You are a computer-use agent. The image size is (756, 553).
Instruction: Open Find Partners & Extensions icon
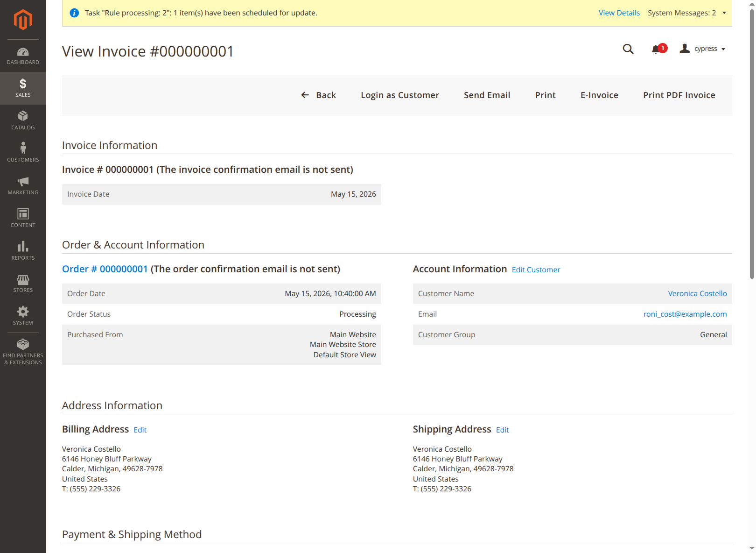pos(23,344)
